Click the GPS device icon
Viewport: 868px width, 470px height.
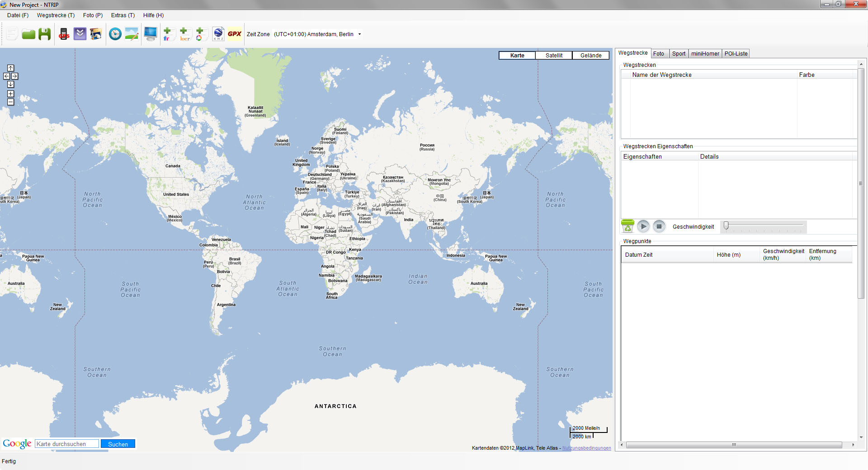click(64, 34)
